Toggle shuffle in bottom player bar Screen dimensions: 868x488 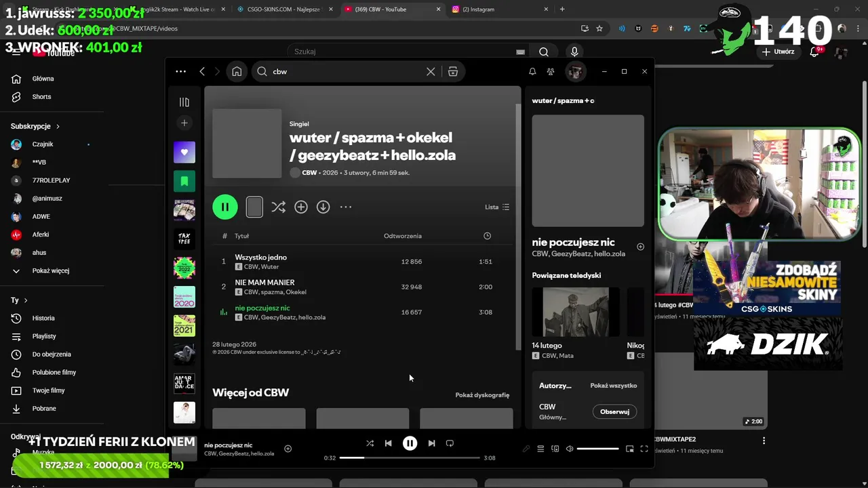(x=370, y=443)
